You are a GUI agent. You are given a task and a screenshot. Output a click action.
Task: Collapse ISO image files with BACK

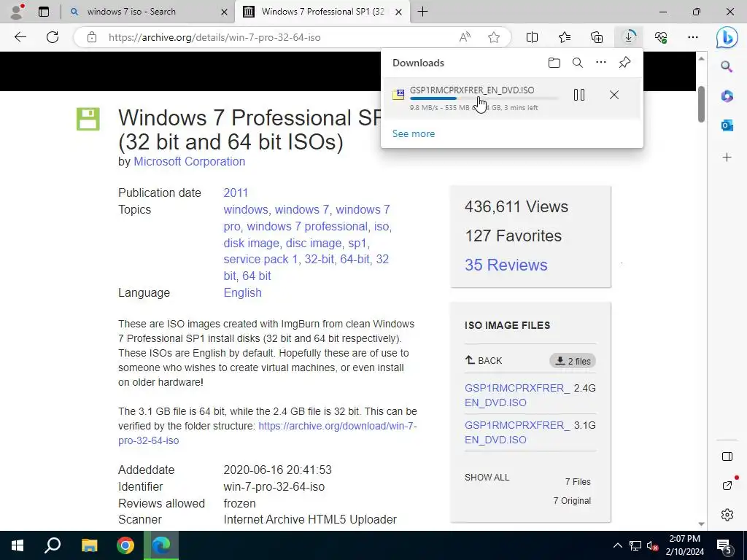point(484,360)
